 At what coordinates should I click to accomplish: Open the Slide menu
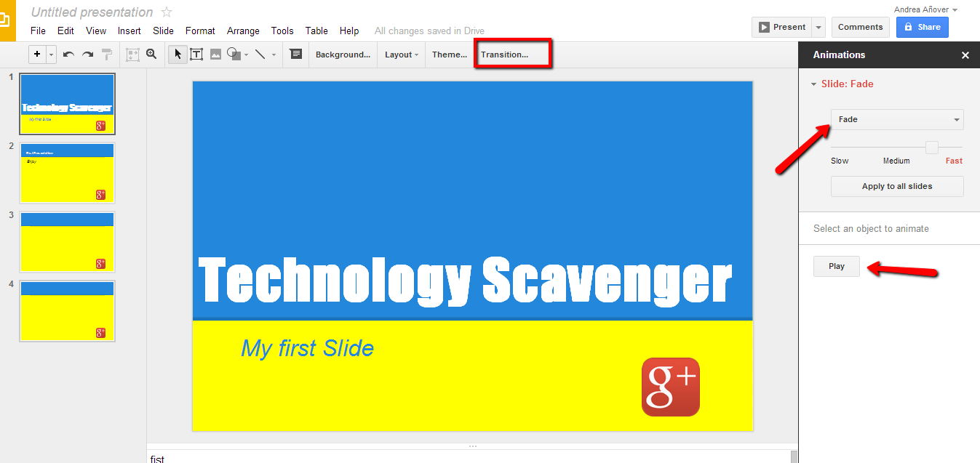163,31
